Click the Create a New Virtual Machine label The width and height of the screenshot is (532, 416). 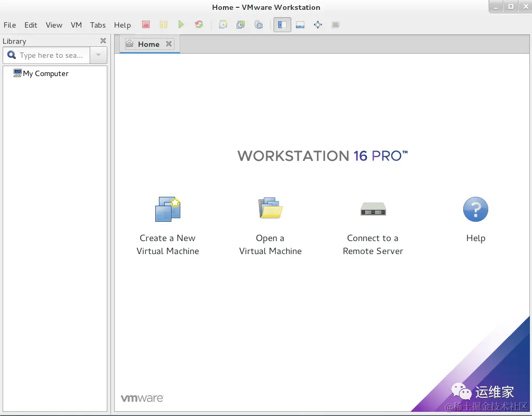pyautogui.click(x=168, y=245)
